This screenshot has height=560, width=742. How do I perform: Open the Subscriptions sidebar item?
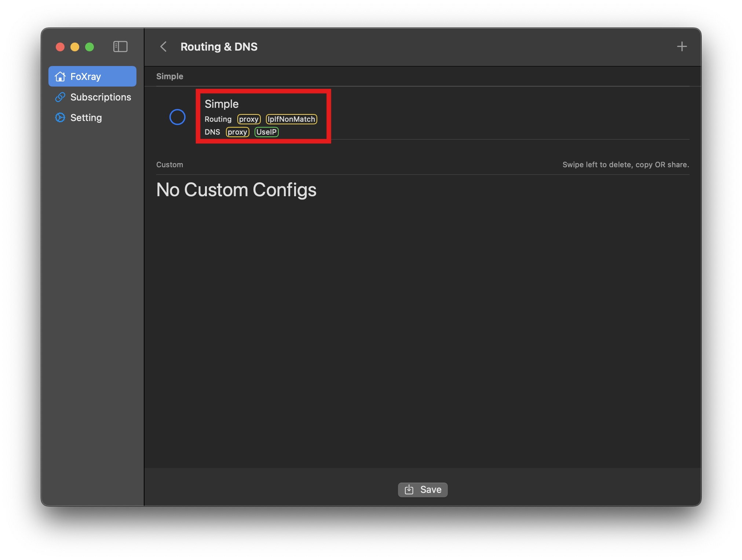coord(100,97)
